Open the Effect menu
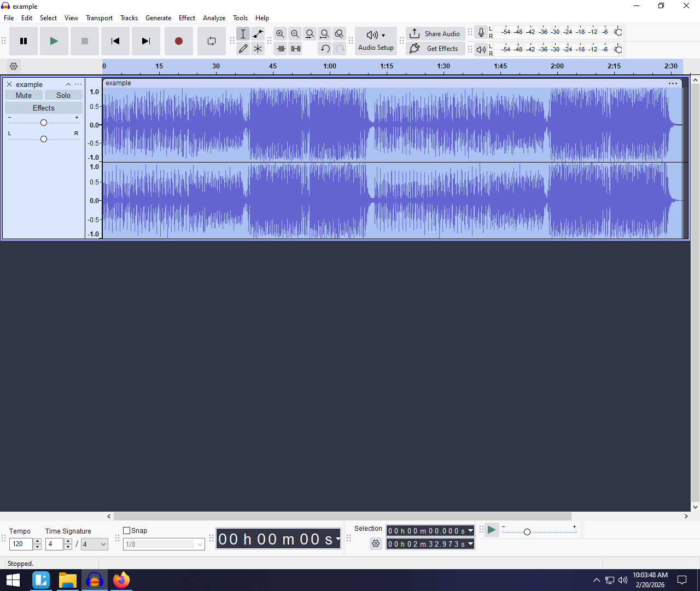This screenshot has width=700, height=591. pos(187,18)
